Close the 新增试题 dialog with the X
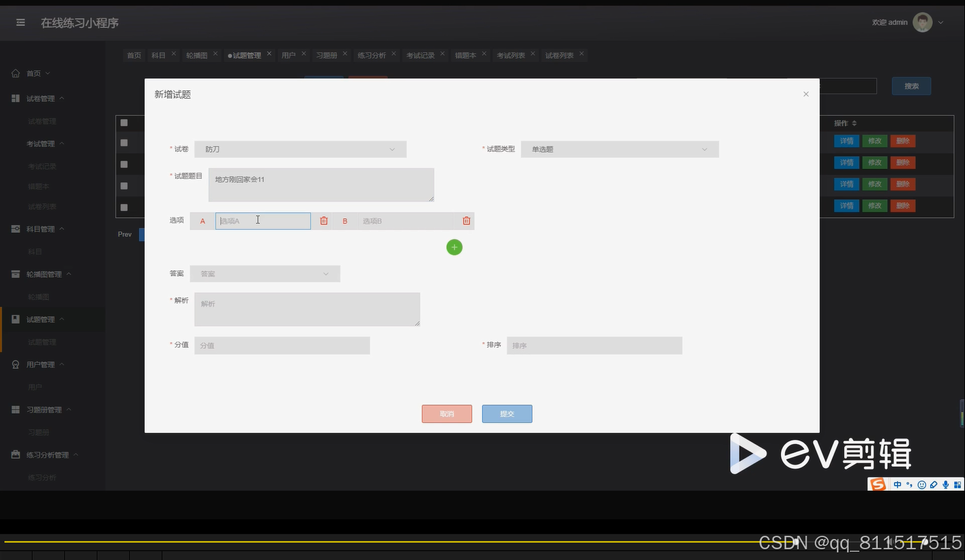 (806, 94)
